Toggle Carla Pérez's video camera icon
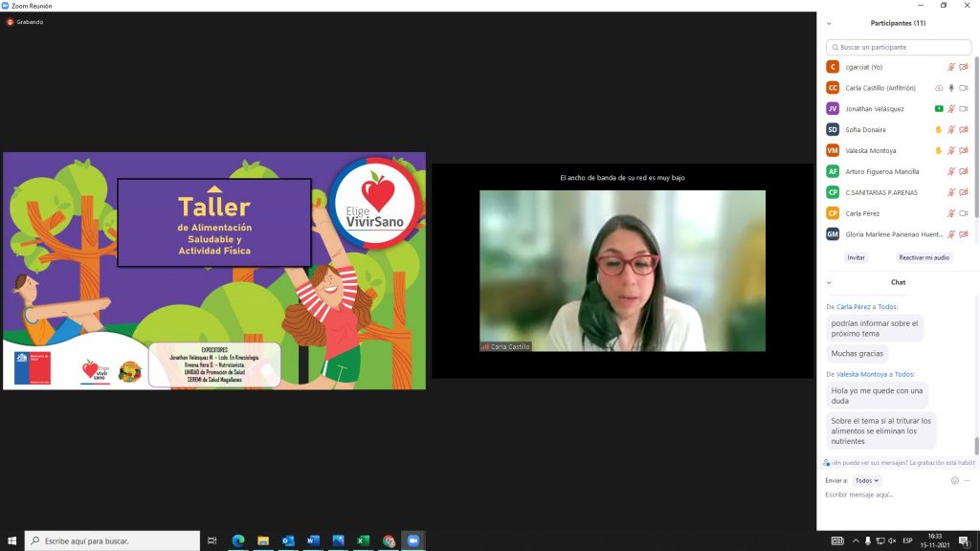Screen dimensions: 980x551 (x=964, y=213)
